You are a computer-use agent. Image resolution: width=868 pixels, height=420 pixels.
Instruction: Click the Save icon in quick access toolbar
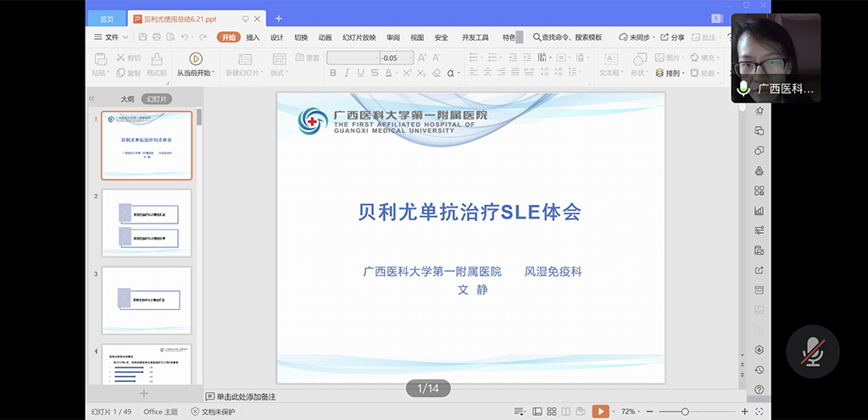[x=142, y=37]
